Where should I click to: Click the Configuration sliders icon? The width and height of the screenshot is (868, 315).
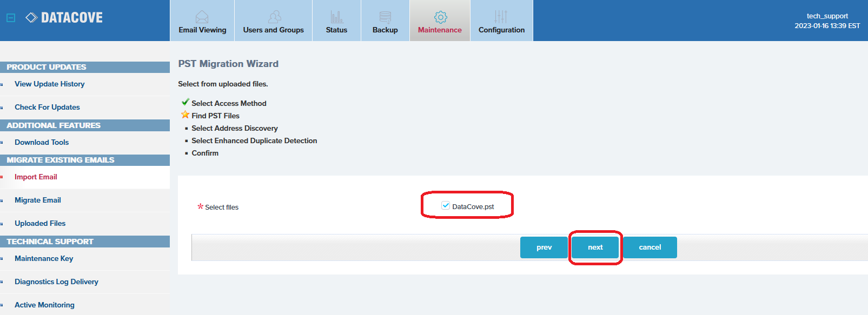point(501,17)
